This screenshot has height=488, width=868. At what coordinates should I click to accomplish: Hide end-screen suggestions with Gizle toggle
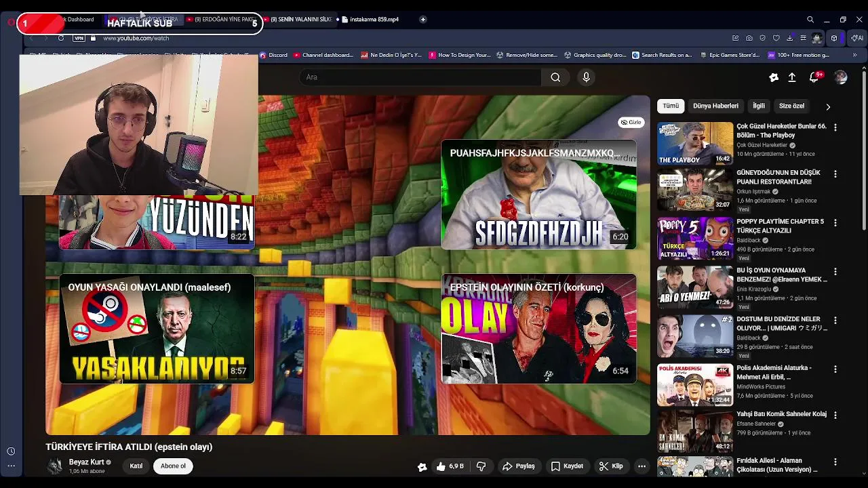point(631,123)
